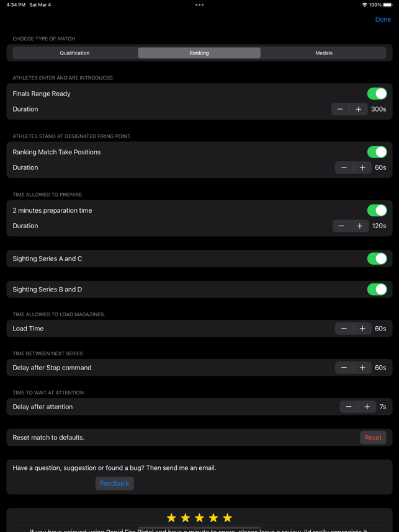Viewport: 399px width, 532px height.
Task: Disable Finals Range Ready switch
Action: coord(377,94)
